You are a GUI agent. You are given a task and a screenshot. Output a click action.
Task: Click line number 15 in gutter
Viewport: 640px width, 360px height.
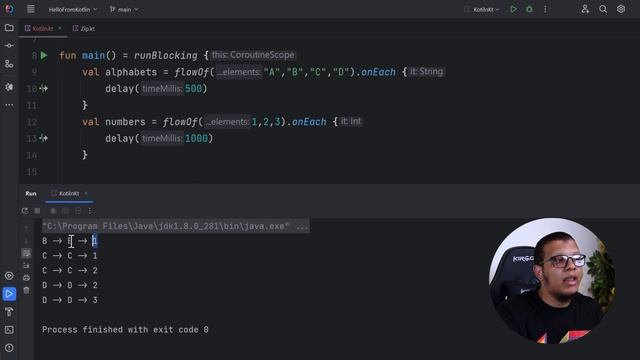click(32, 172)
